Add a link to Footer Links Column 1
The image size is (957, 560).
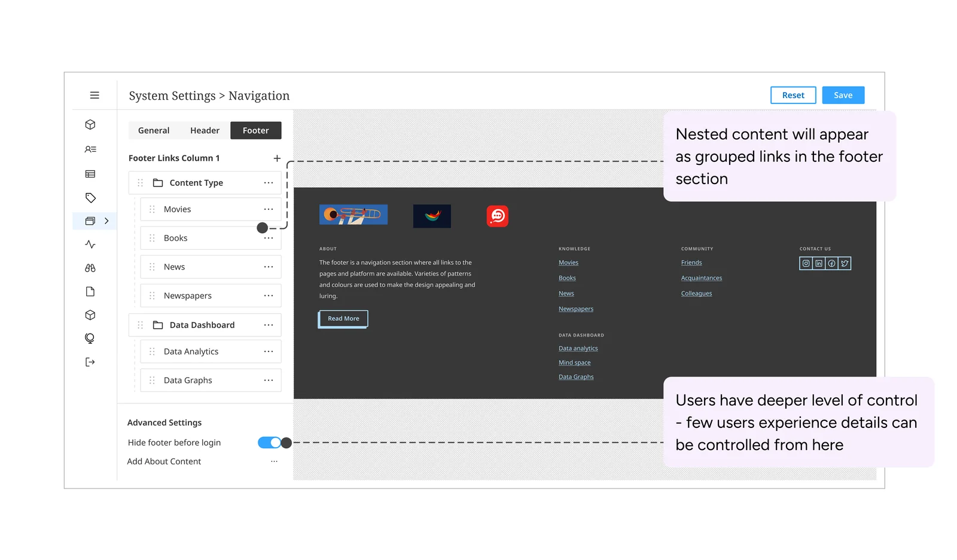click(x=277, y=158)
